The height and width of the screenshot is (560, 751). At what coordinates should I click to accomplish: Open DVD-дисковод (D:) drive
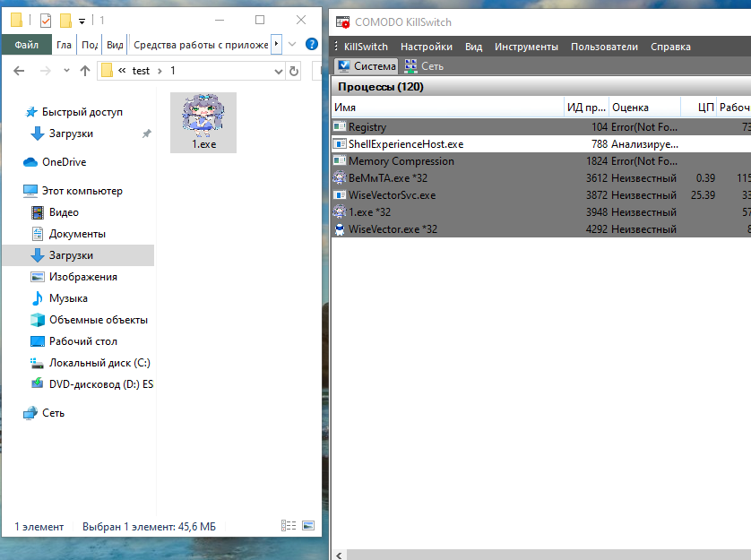click(x=101, y=384)
